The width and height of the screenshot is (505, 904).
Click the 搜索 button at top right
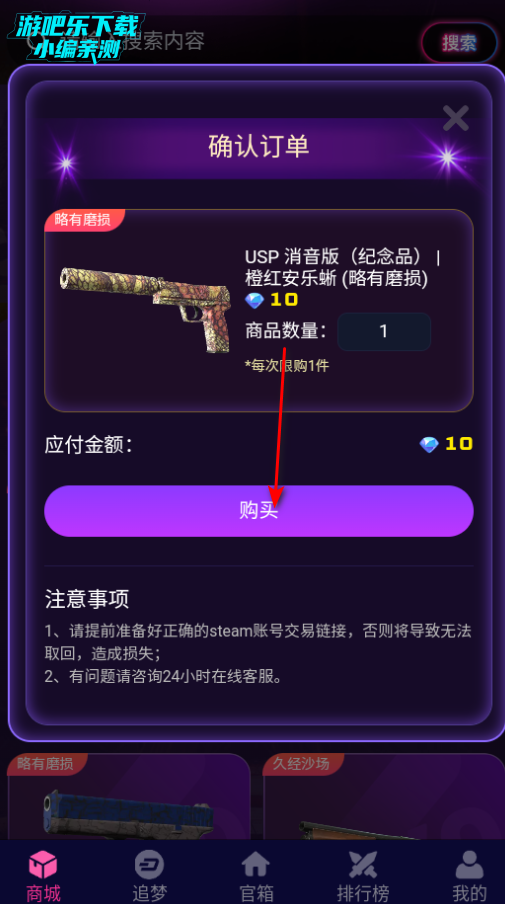tap(459, 43)
